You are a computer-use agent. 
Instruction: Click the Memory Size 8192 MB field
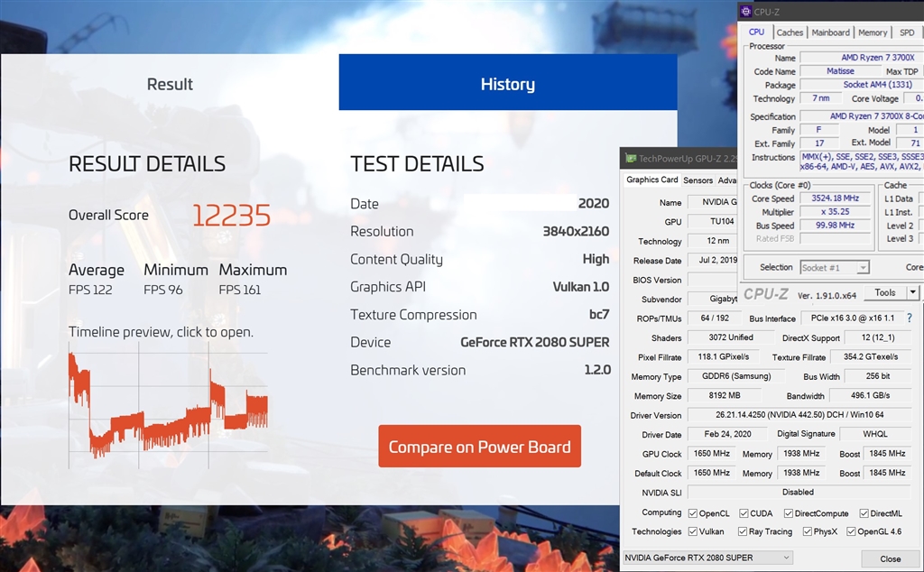725,395
